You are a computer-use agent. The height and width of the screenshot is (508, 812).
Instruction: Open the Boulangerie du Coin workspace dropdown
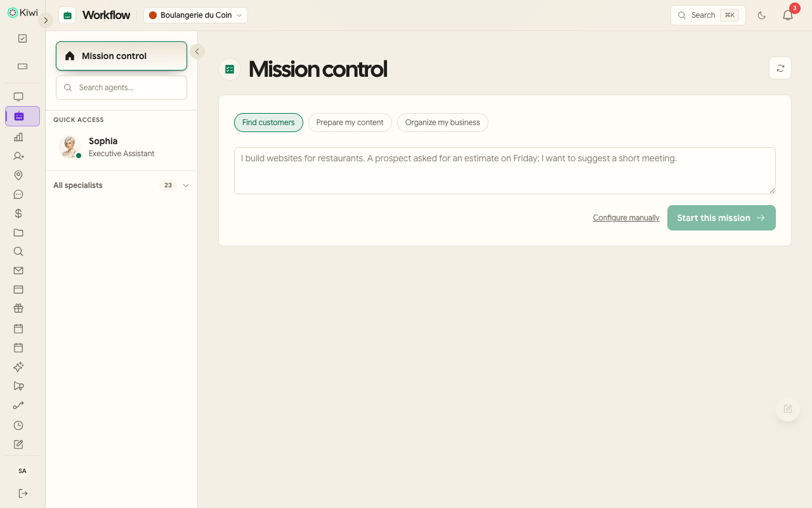point(195,15)
